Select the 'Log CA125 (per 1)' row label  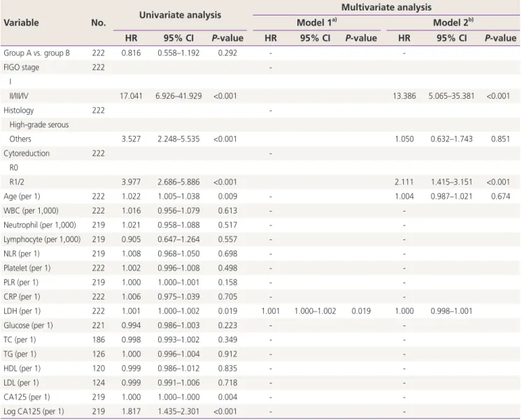[x=34, y=411]
